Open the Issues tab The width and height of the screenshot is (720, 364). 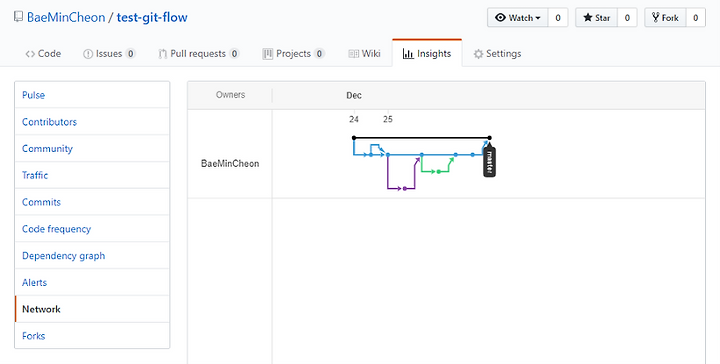[109, 54]
